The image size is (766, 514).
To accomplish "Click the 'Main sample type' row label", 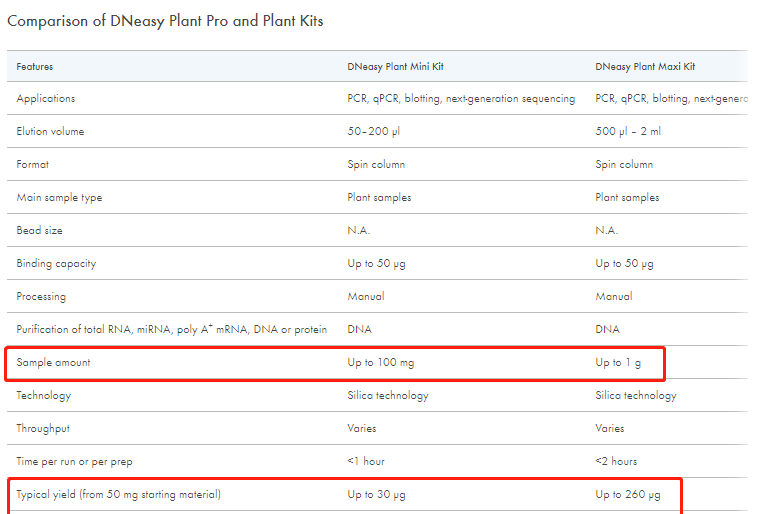I will [x=59, y=197].
